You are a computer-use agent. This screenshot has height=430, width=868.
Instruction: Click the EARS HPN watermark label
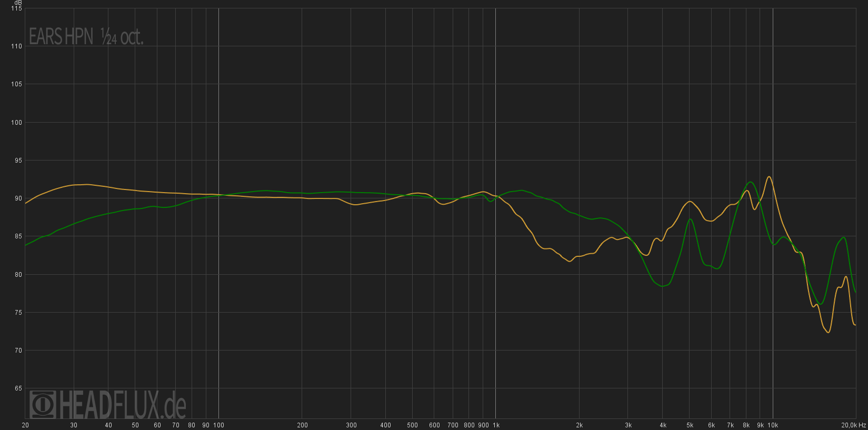click(x=61, y=37)
